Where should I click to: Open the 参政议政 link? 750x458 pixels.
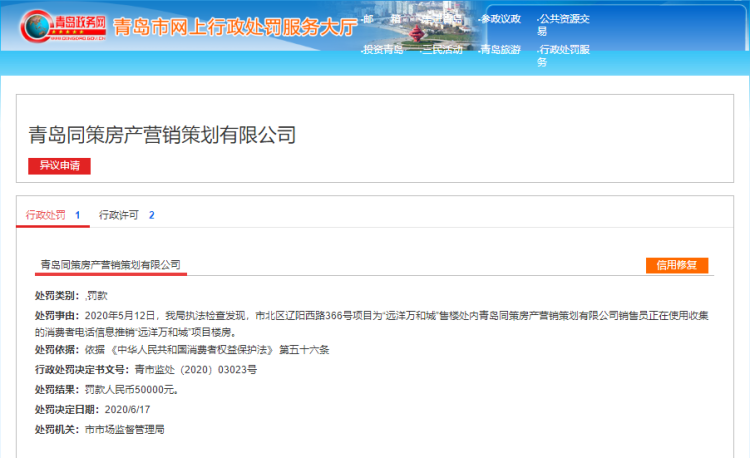499,19
